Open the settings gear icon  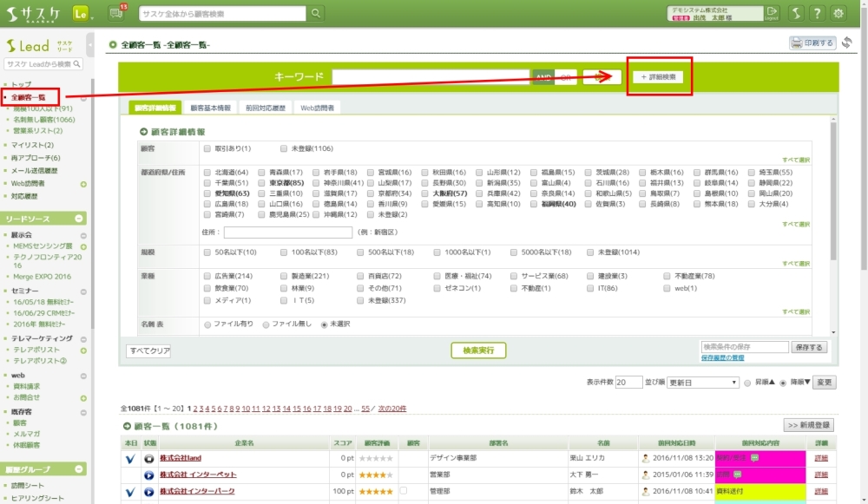point(838,13)
